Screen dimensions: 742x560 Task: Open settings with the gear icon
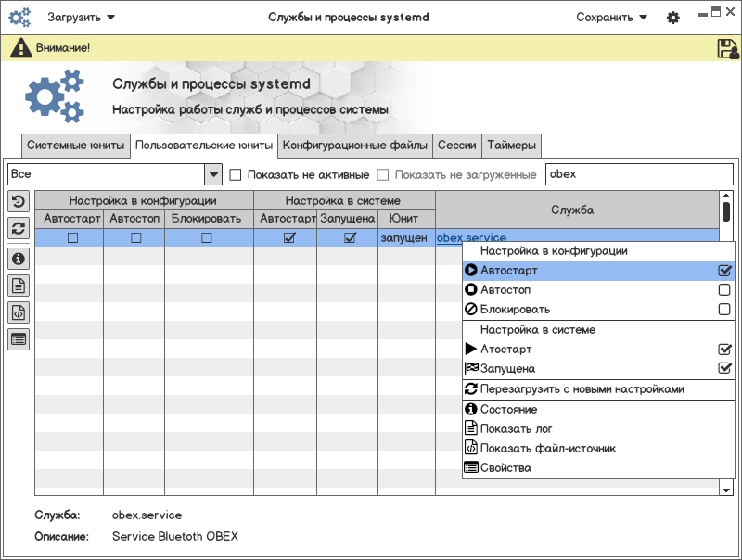(x=673, y=18)
